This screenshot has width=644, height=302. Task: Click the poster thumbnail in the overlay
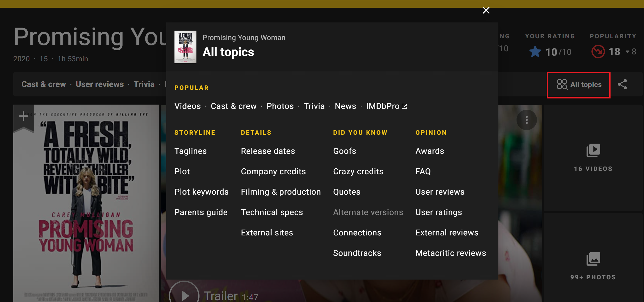[x=185, y=47]
